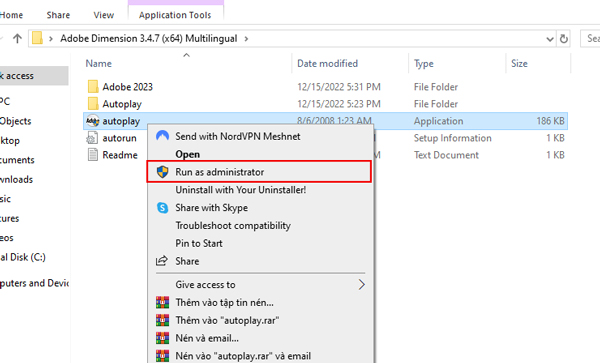Click the NordVPN Meshnet icon
Screen dimensions: 600x363
pos(163,136)
